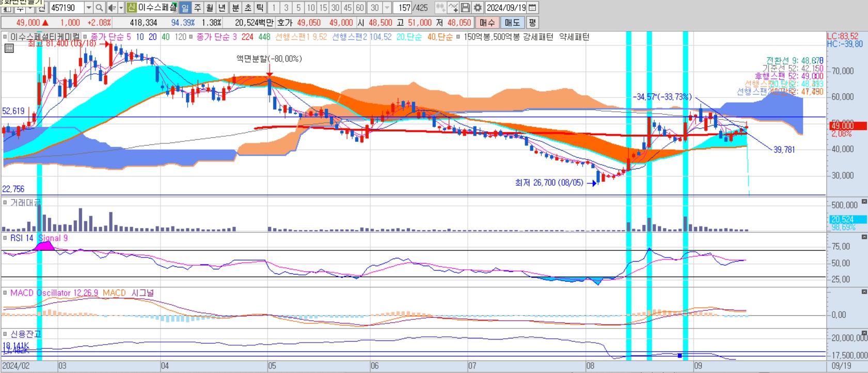The width and height of the screenshot is (868, 373).
Task: Click the Signal 9 RSI legend label
Action: 53,238
